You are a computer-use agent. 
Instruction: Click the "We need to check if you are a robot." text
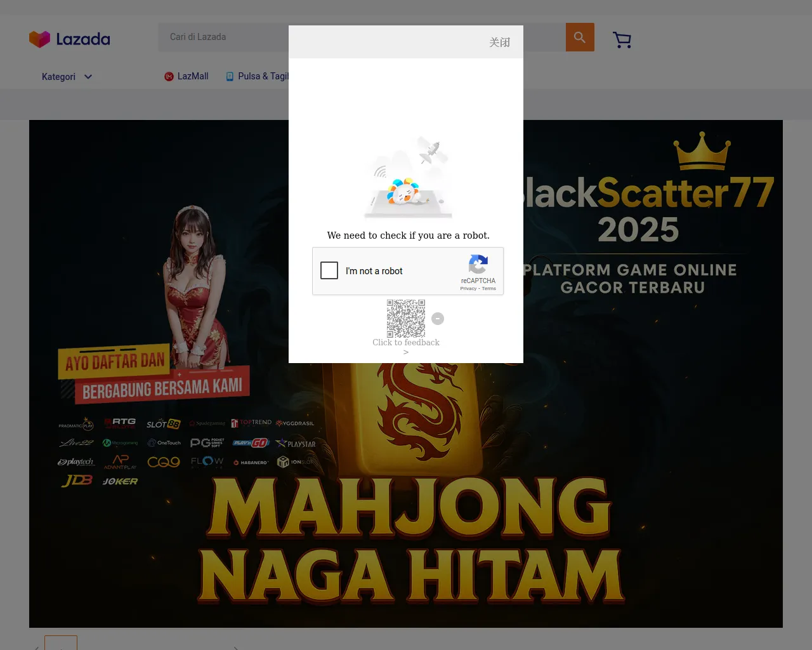pyautogui.click(x=409, y=235)
